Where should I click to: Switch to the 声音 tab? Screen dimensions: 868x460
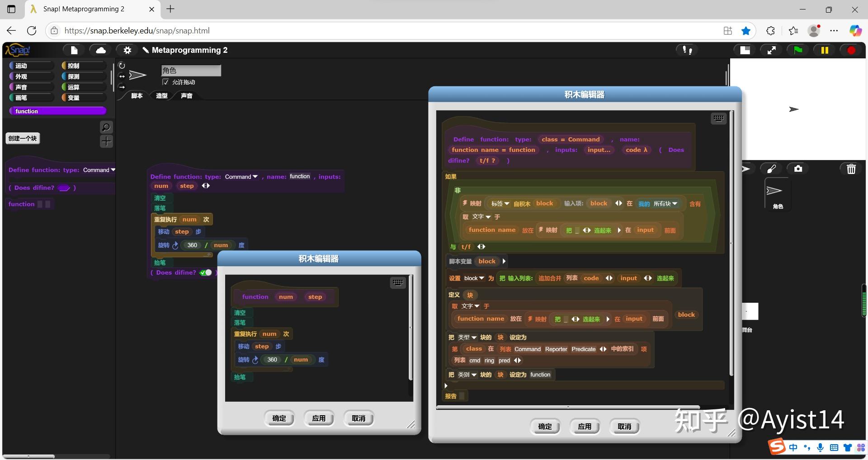pyautogui.click(x=187, y=96)
